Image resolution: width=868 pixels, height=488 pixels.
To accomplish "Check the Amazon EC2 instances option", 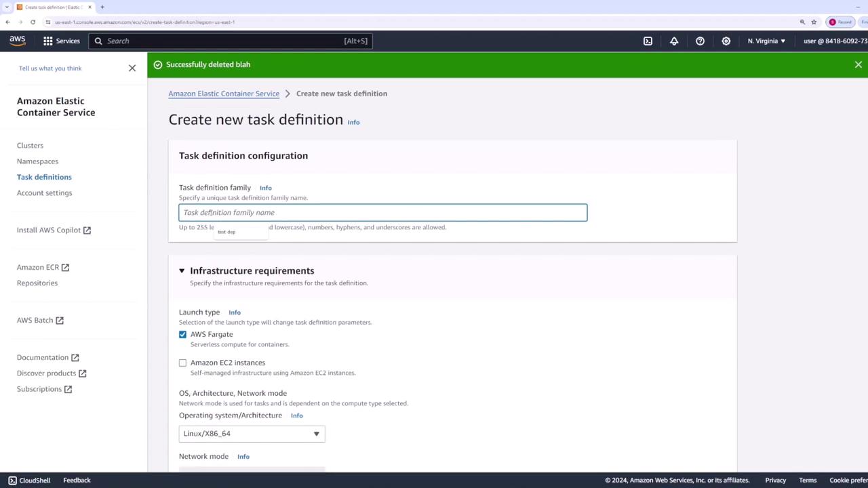I will pos(182,363).
